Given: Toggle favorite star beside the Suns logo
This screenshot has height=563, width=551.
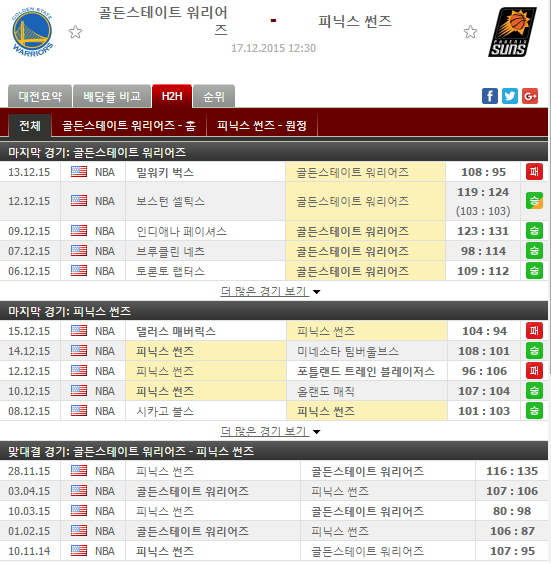Looking at the screenshot, I should pyautogui.click(x=470, y=32).
